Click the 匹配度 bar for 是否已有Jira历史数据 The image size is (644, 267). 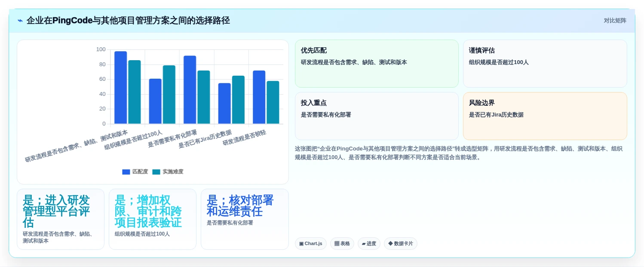point(224,104)
